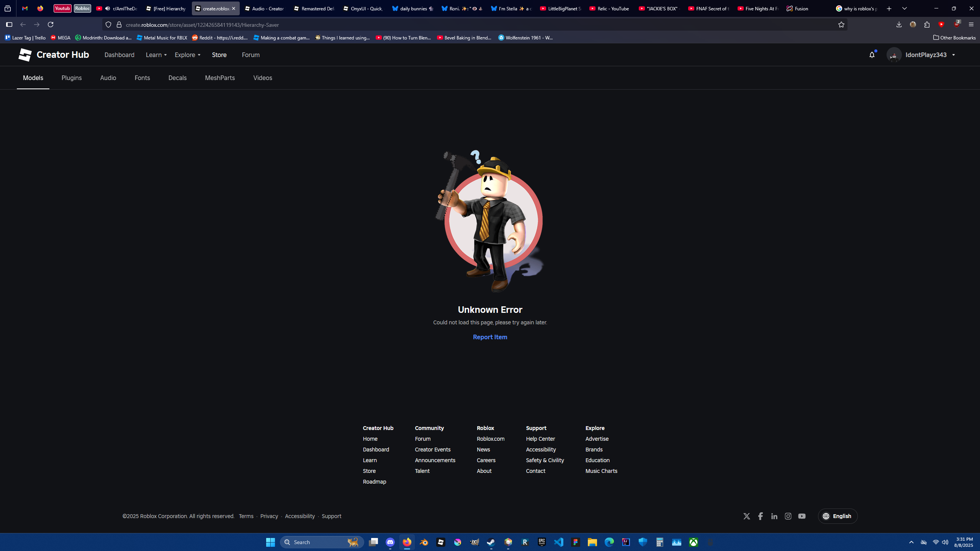Image resolution: width=980 pixels, height=551 pixels.
Task: Open the LinkedIn footer icon
Action: (x=774, y=516)
